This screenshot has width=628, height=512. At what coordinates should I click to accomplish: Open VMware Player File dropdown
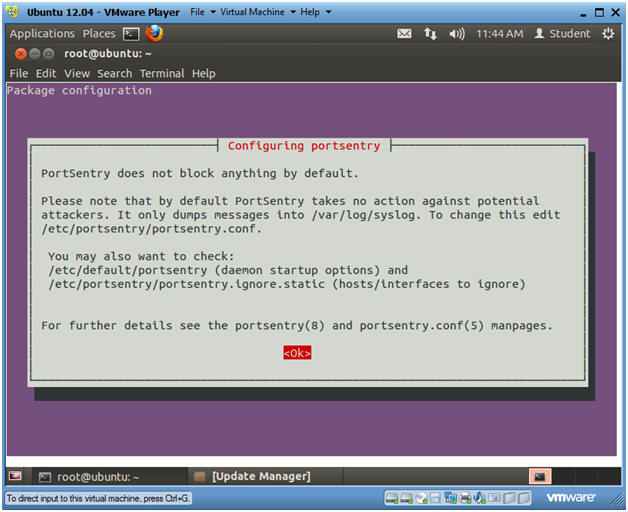pos(203,12)
